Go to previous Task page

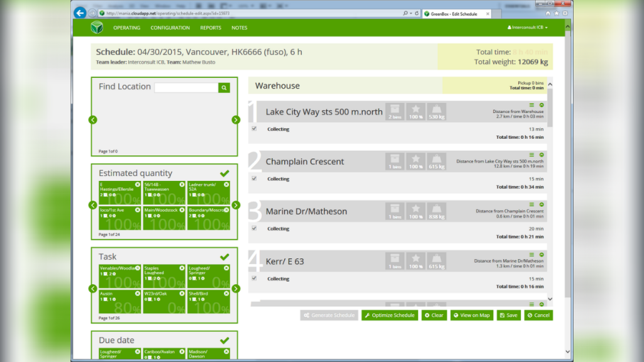tap(93, 288)
